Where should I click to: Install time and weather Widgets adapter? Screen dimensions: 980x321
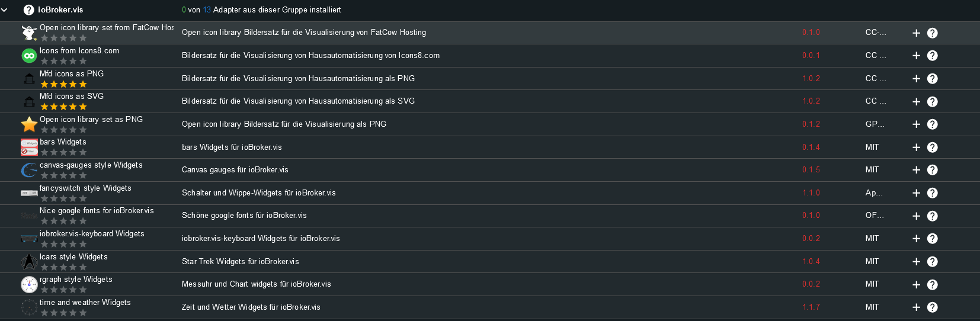pyautogui.click(x=916, y=307)
